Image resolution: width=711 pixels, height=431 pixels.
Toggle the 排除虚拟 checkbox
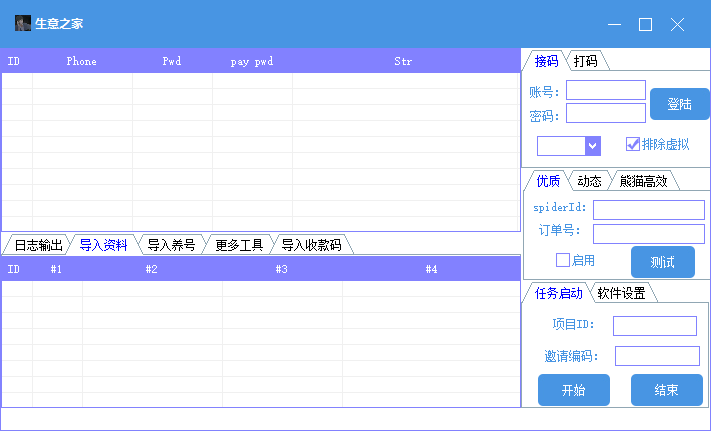point(633,145)
